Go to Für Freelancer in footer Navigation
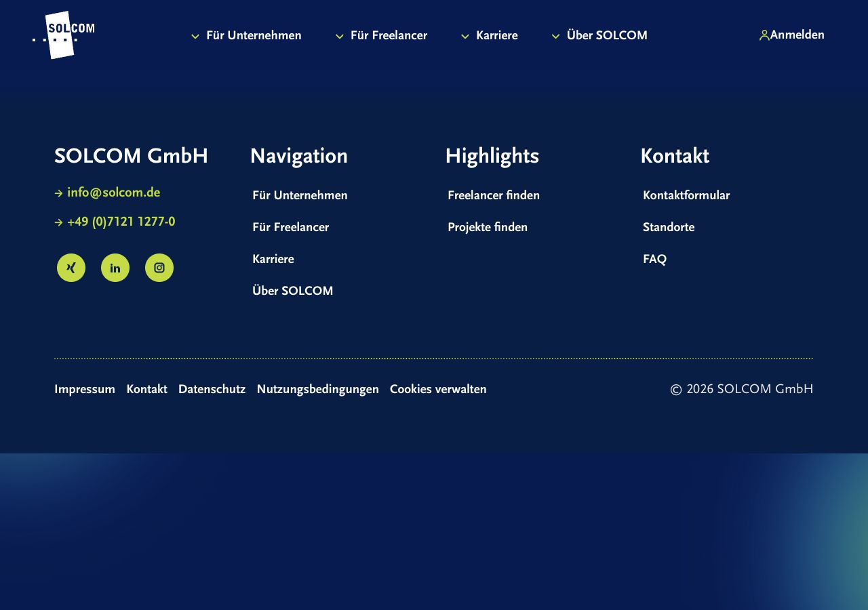 (x=290, y=227)
